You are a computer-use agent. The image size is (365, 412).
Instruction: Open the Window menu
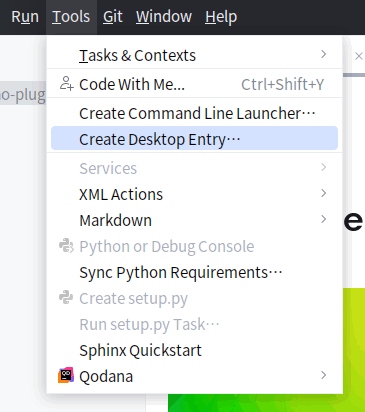tap(164, 17)
